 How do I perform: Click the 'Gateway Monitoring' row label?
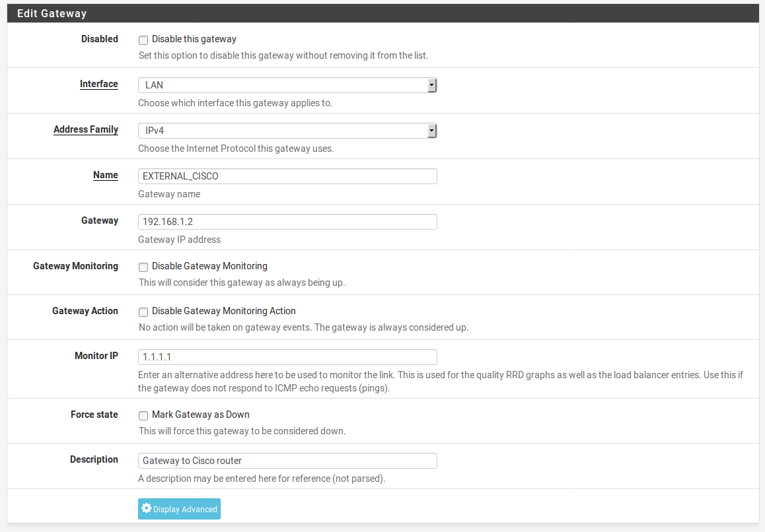[x=75, y=266]
